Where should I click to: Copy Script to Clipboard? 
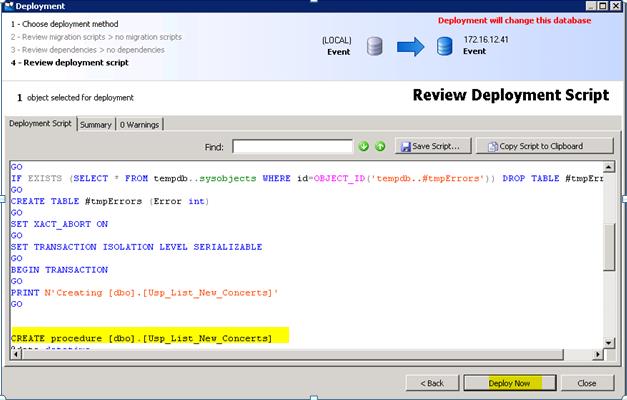click(x=545, y=146)
